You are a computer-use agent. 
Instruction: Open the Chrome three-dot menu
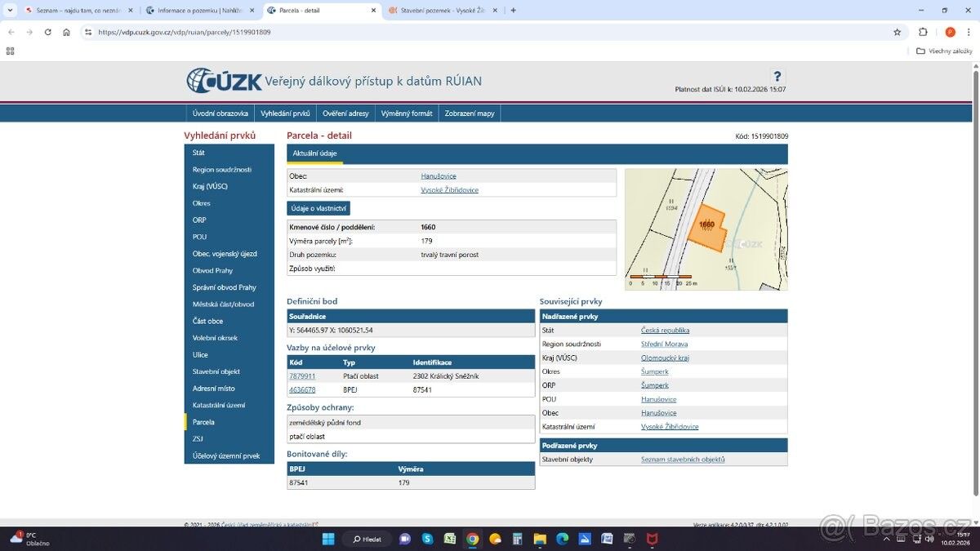pos(969,31)
